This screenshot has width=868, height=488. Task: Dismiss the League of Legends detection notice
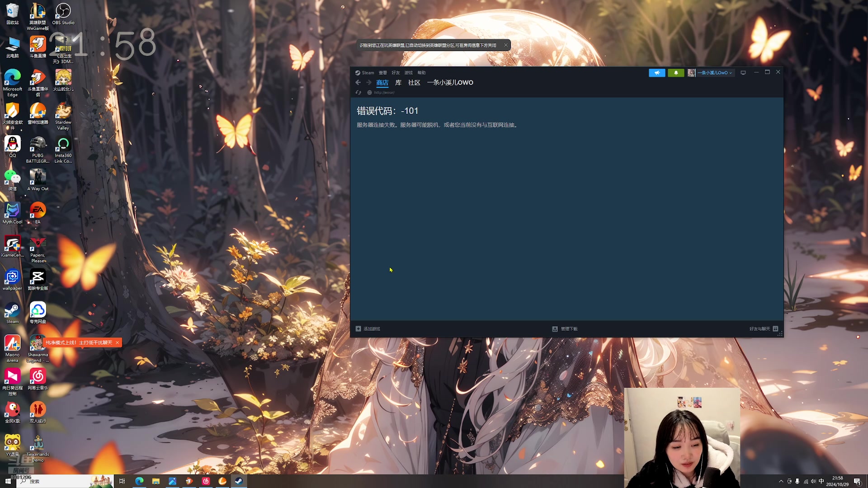click(506, 45)
